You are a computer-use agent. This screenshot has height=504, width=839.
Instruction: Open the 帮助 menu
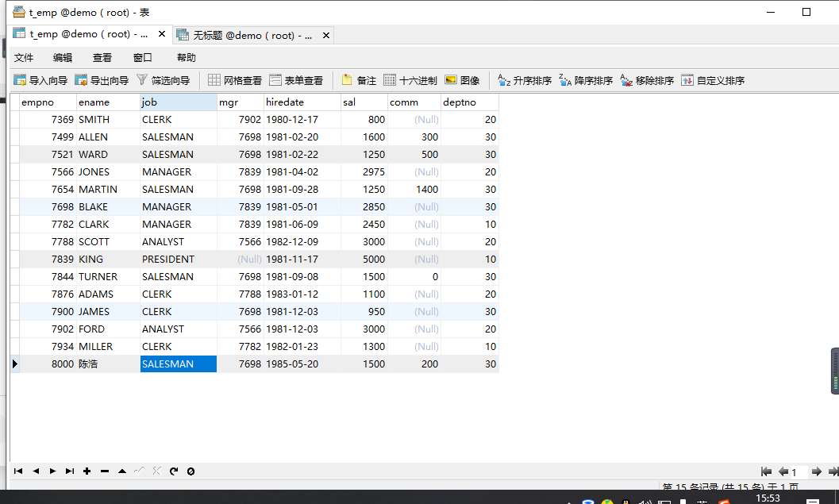tap(187, 58)
